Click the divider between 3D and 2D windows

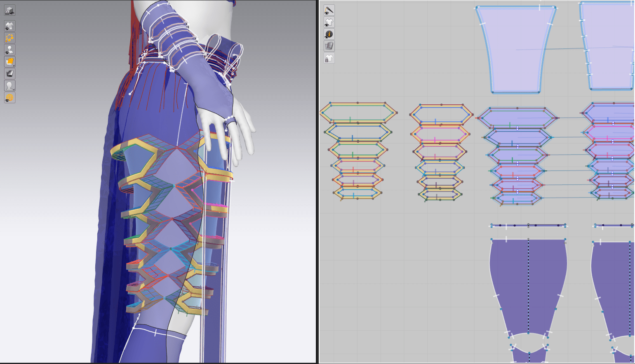click(317, 181)
